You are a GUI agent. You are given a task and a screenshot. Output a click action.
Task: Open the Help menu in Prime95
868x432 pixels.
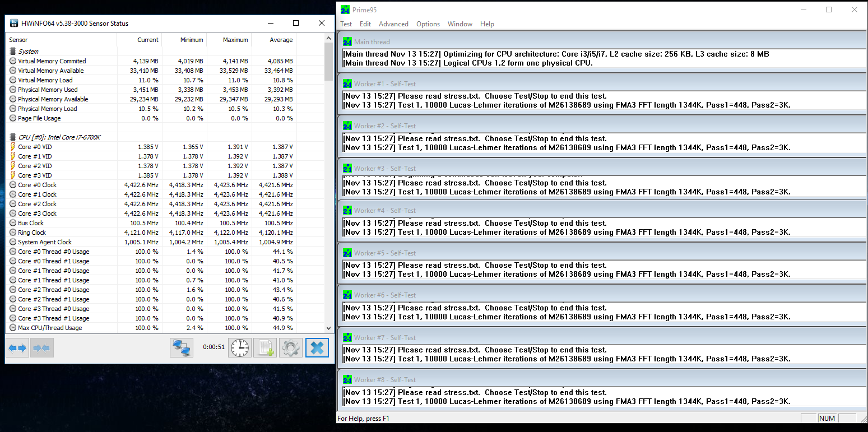point(487,24)
